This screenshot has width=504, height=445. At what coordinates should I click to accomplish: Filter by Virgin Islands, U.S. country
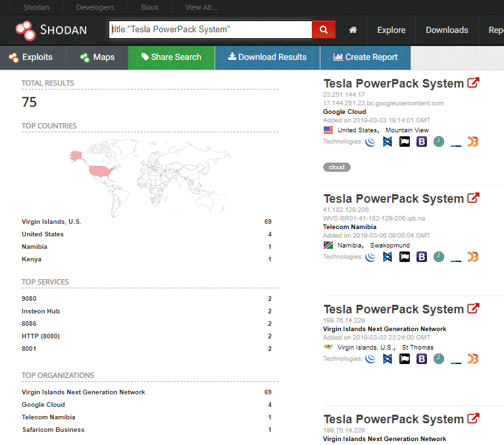tap(51, 222)
